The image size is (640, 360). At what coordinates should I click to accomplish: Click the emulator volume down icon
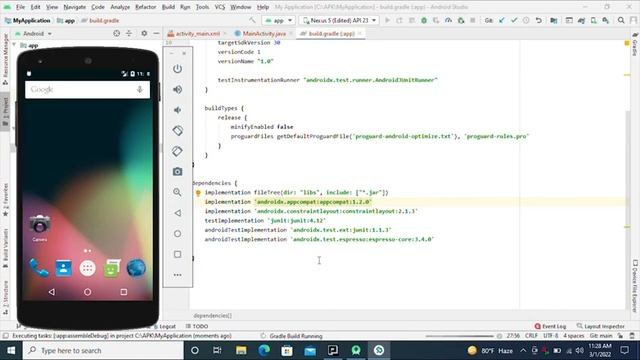click(x=177, y=110)
